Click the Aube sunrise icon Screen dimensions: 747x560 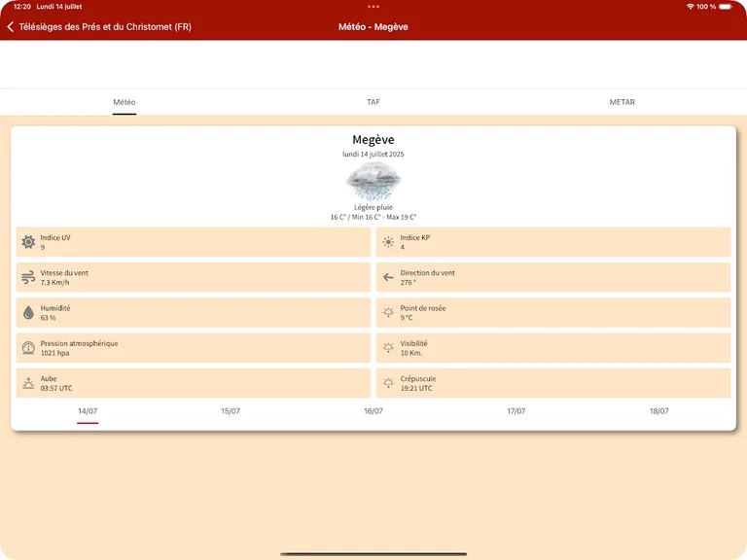[x=28, y=383]
